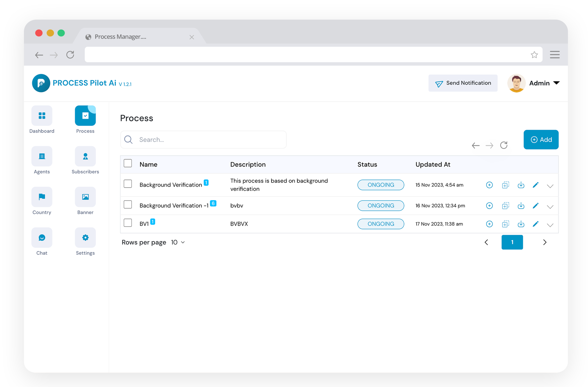588x387 pixels.
Task: Select all rows using the header checkbox
Action: tap(128, 163)
